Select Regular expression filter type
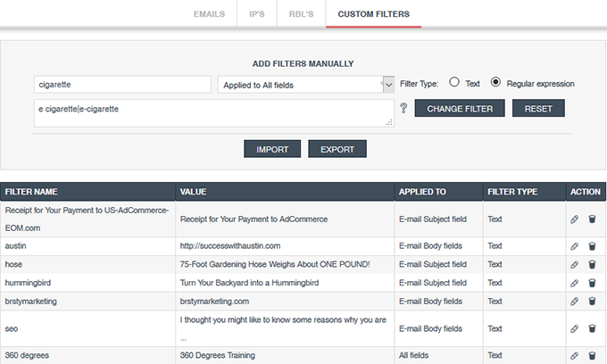The width and height of the screenshot is (607, 364). click(495, 82)
